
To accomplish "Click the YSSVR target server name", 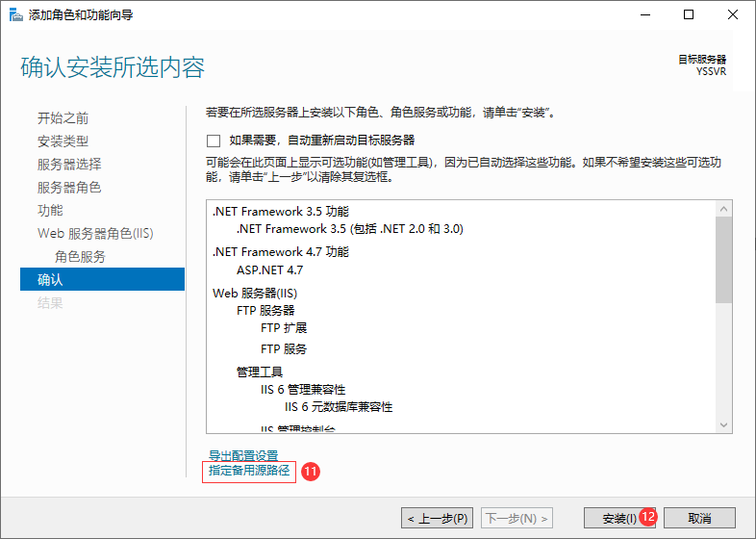I will pyautogui.click(x=711, y=71).
